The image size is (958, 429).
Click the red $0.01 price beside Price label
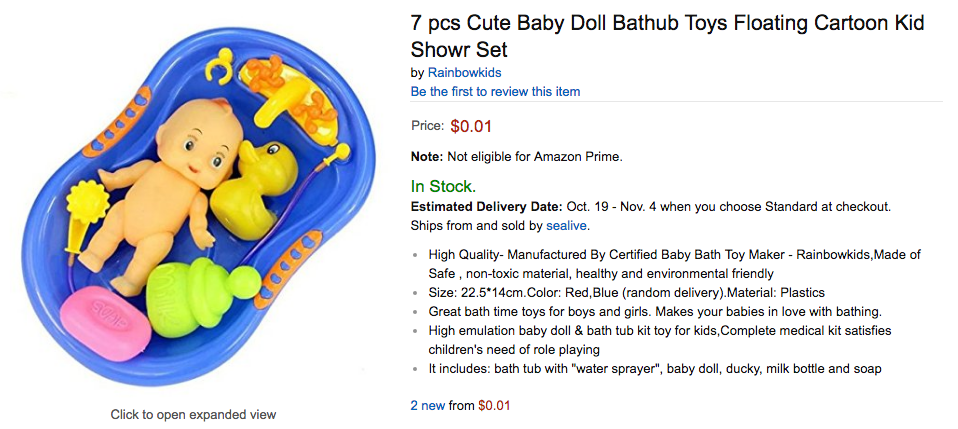(471, 126)
